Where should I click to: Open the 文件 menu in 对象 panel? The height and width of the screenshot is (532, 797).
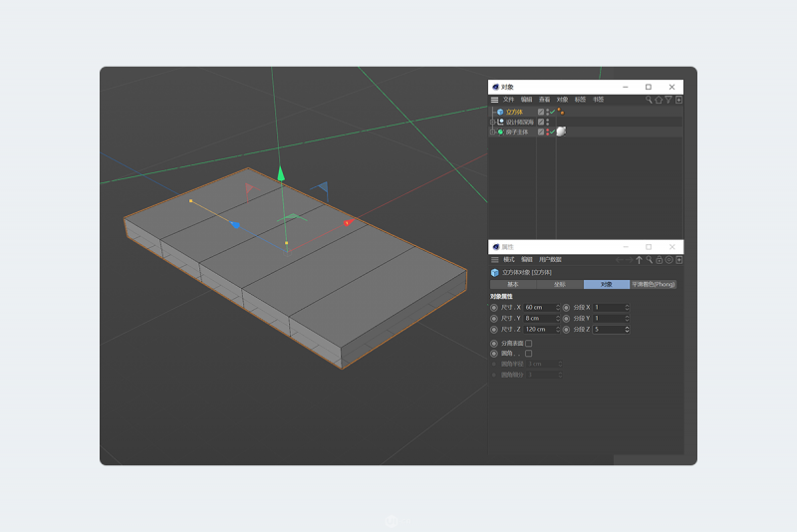508,100
